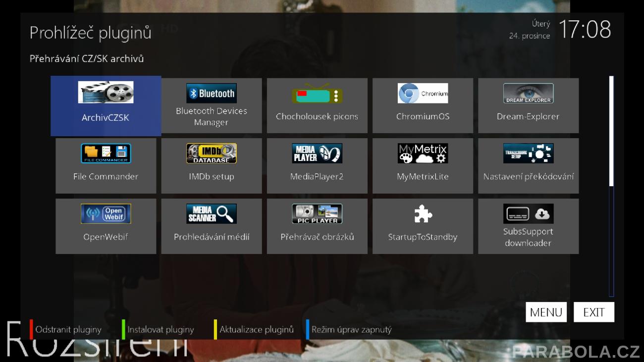Open the SubsSupport downloader icon
Image resolution: width=644 pixels, height=362 pixels.
[528, 214]
